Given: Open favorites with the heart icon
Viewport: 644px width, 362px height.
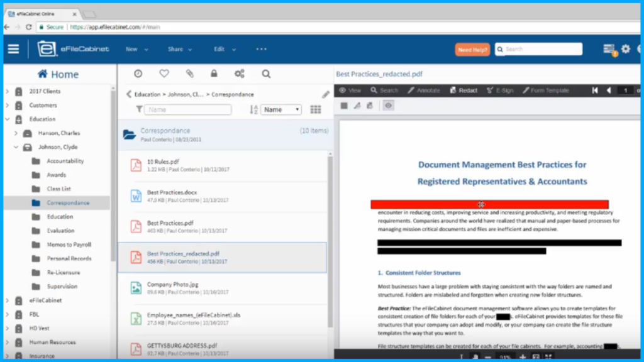Looking at the screenshot, I should (x=164, y=74).
